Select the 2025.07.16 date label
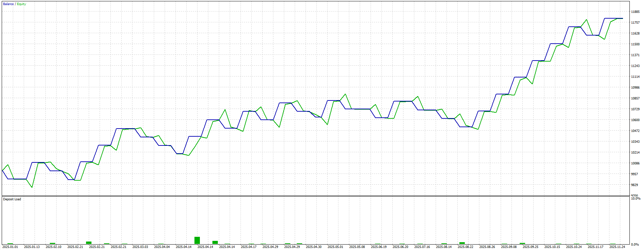Viewport: 644px width, 250px height. (x=422, y=247)
